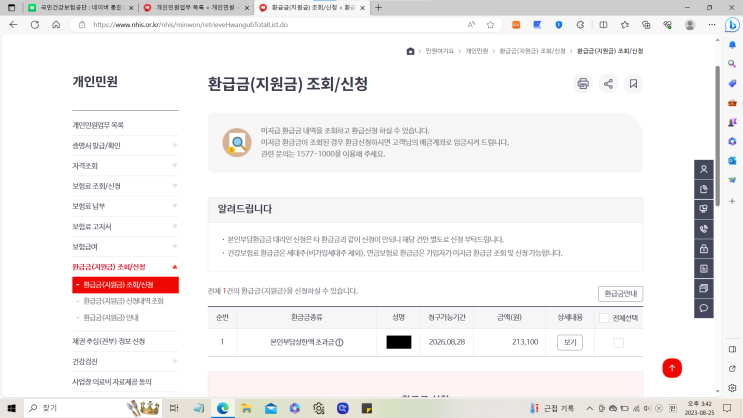Add page to favorites star icon
The width and height of the screenshot is (743, 418).
490,25
